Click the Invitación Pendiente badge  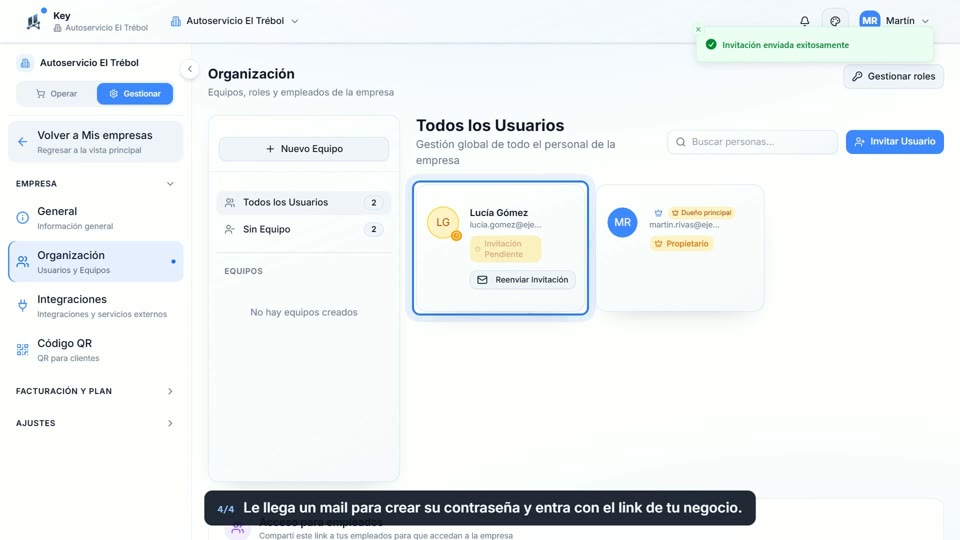click(506, 249)
